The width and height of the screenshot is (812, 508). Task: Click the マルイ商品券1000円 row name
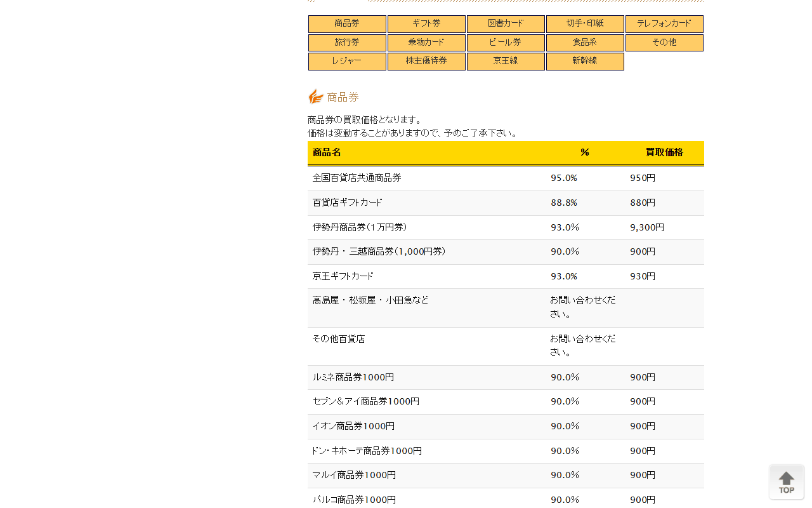(354, 475)
